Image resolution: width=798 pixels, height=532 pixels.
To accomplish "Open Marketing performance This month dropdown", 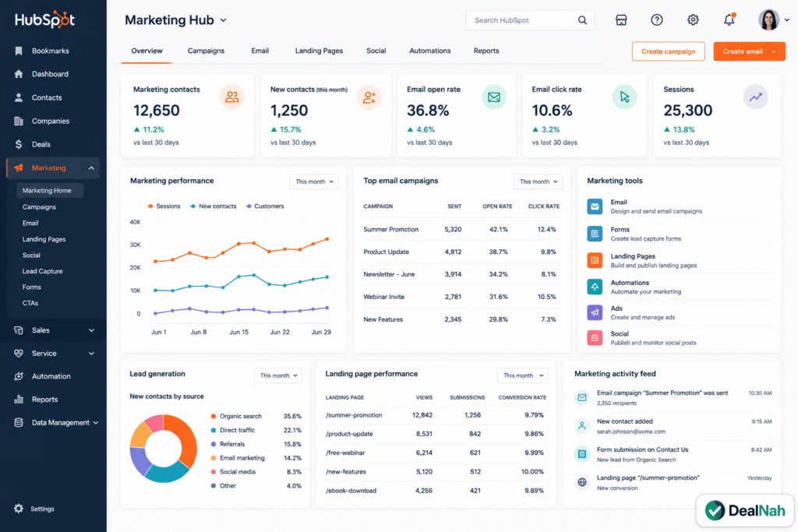I will click(314, 181).
